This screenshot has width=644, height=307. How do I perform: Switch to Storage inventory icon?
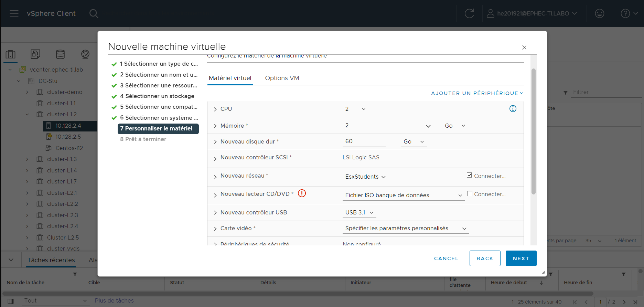pyautogui.click(x=60, y=54)
